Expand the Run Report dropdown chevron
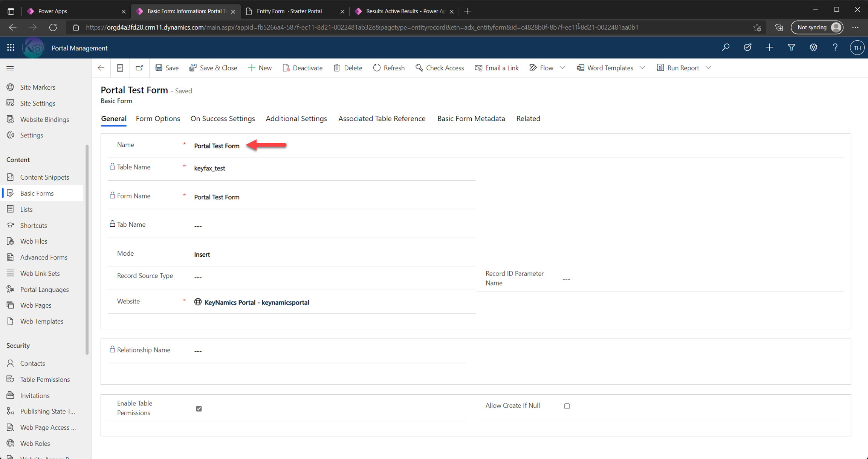This screenshot has width=868, height=459. pyautogui.click(x=708, y=68)
